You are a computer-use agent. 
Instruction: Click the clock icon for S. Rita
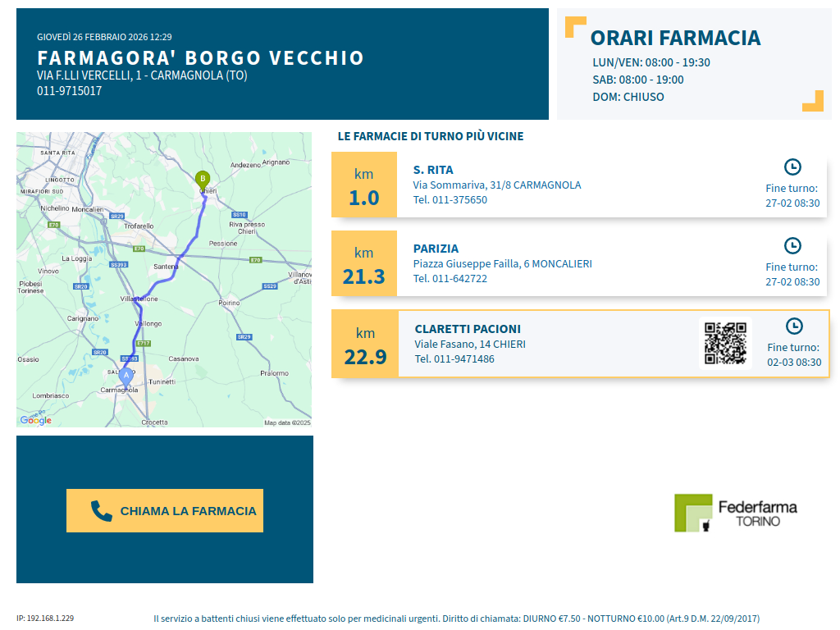coord(792,167)
